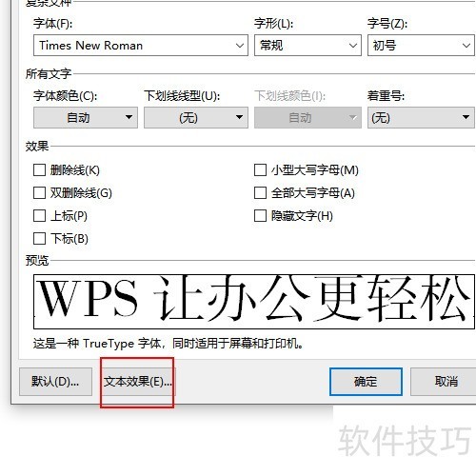Dismiss dialog with the 取消 button
Image resolution: width=476 pixels, height=476 pixels.
coord(445,382)
